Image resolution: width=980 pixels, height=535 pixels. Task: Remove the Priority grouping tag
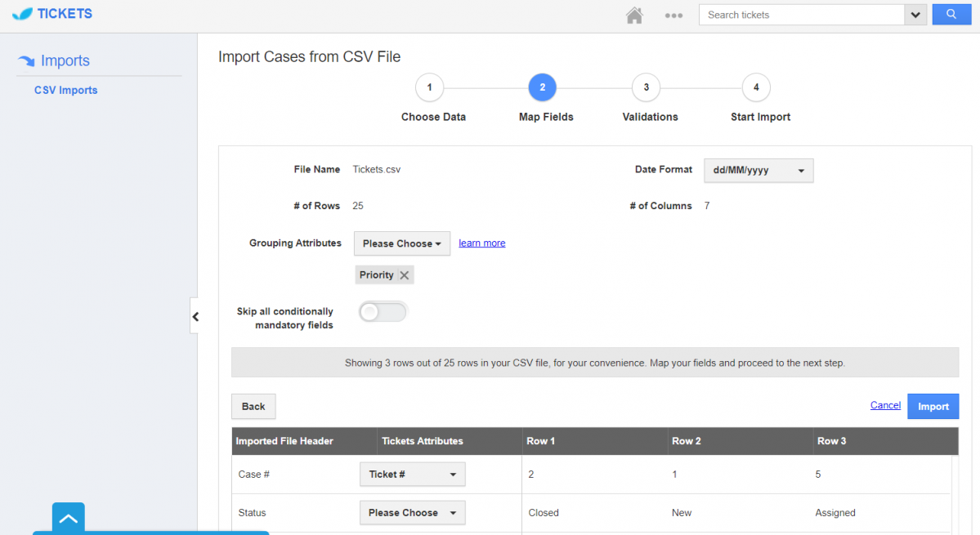click(405, 275)
